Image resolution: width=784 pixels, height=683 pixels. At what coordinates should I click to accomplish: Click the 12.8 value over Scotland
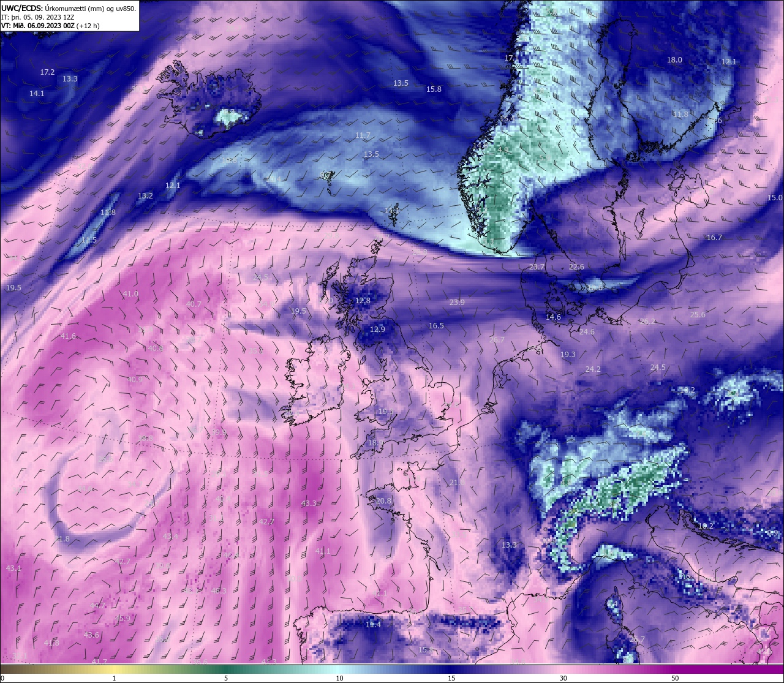coord(363,301)
